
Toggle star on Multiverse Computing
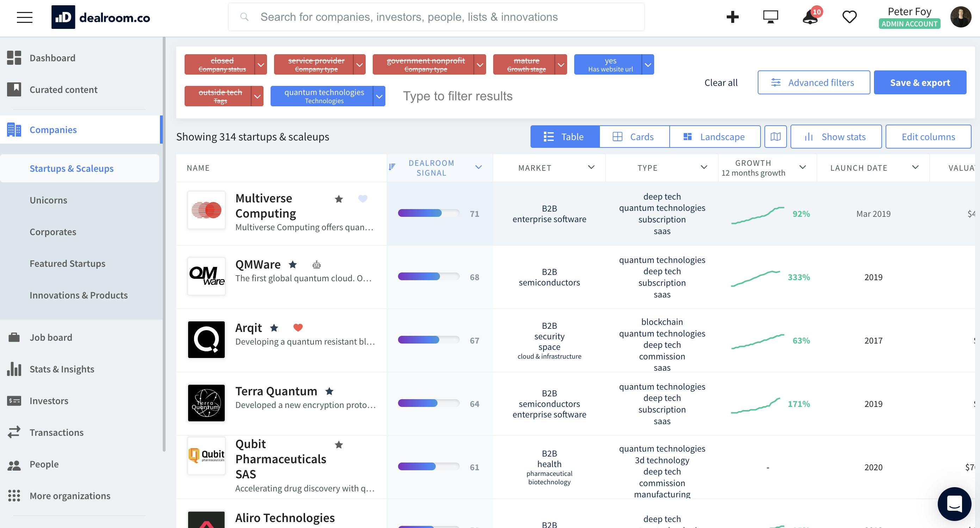339,199
